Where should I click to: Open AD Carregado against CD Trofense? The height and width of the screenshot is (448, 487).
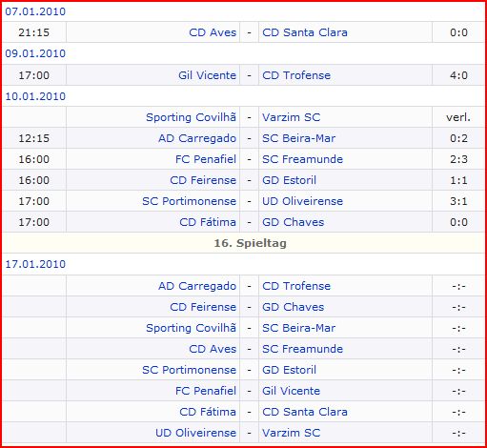pos(197,286)
